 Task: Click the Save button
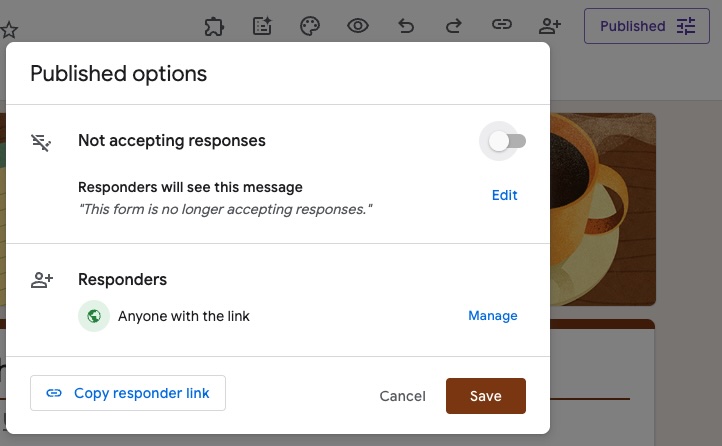(x=486, y=396)
